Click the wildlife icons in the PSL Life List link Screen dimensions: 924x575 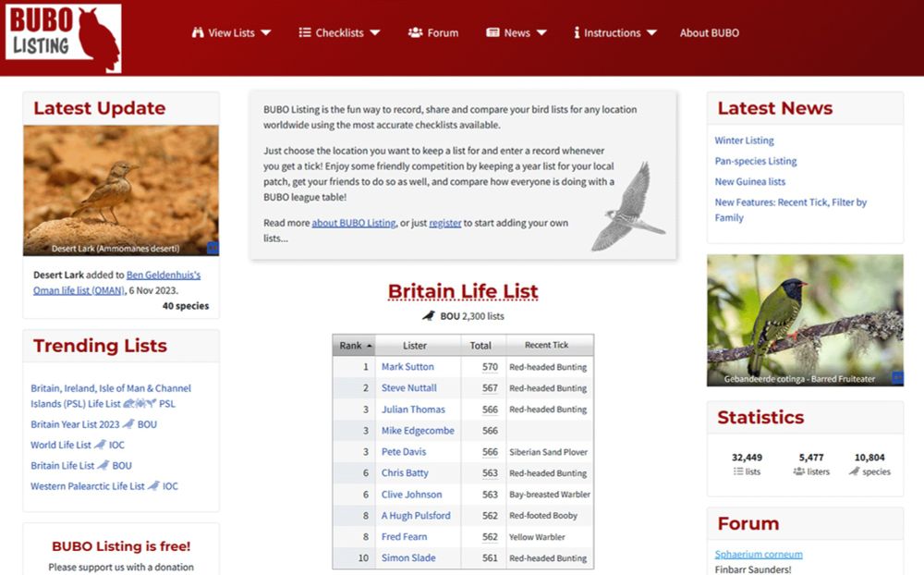tap(140, 403)
